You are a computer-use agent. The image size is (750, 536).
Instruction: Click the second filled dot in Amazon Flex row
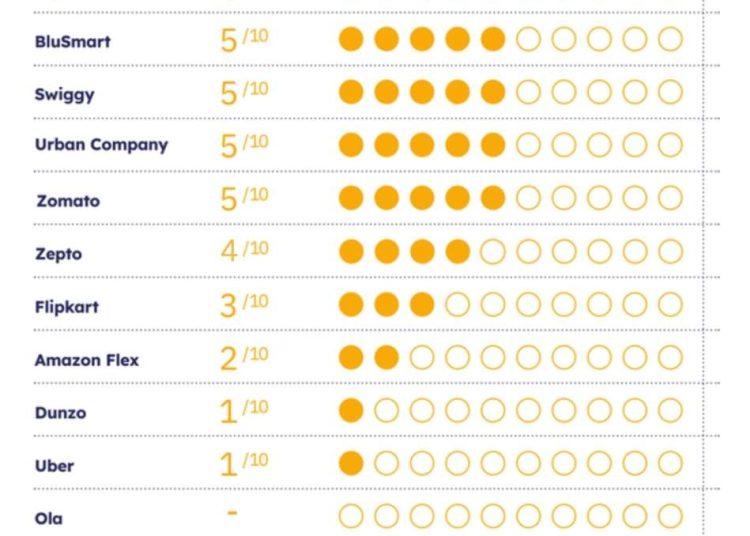click(386, 358)
